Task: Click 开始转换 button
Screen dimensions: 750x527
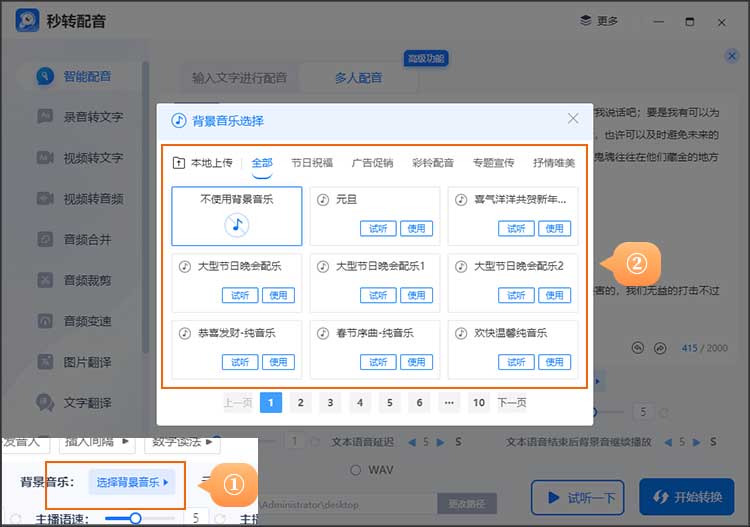Action: [686, 497]
